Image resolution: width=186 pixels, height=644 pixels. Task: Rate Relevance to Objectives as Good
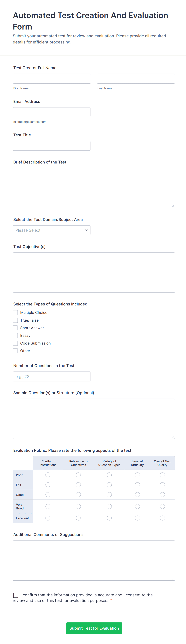78,494
